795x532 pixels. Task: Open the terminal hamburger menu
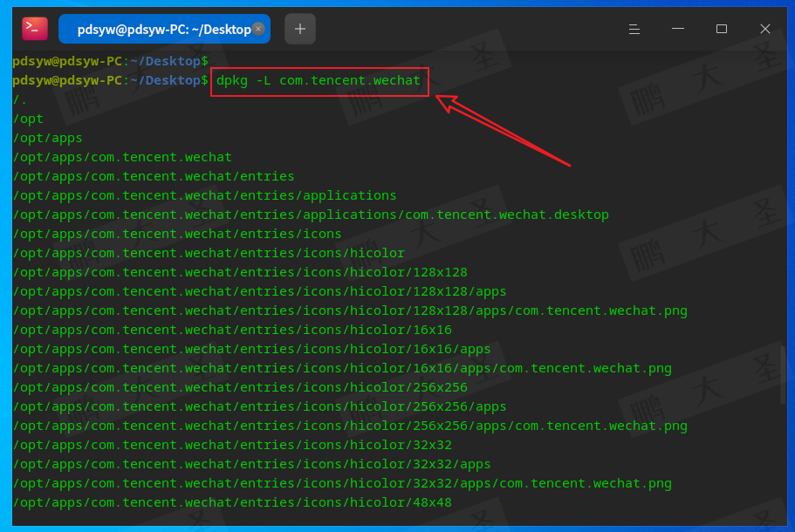[634, 29]
